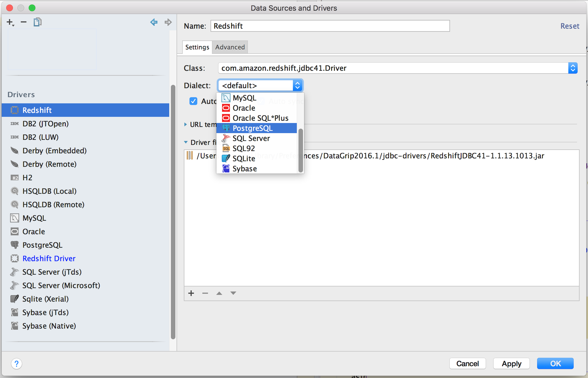Viewport: 588px width, 378px height.
Task: Choose PostgreSQL from dialect dropdown
Action: 257,128
